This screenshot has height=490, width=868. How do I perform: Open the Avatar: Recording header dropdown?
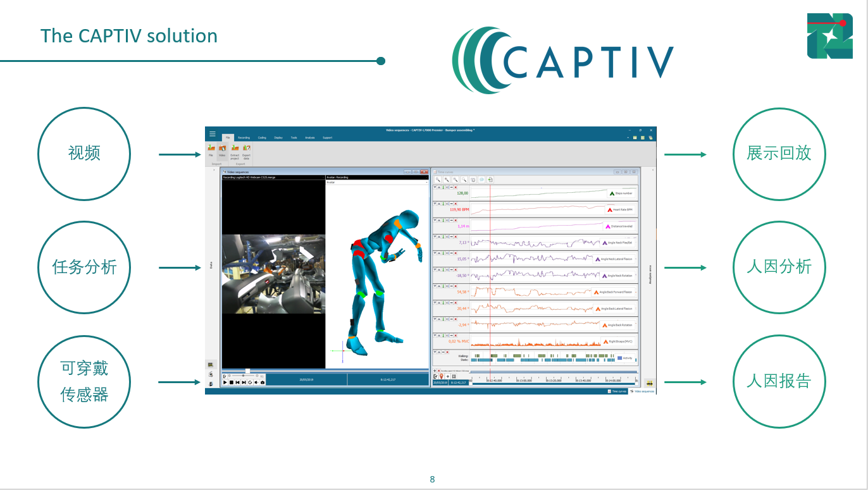[427, 178]
